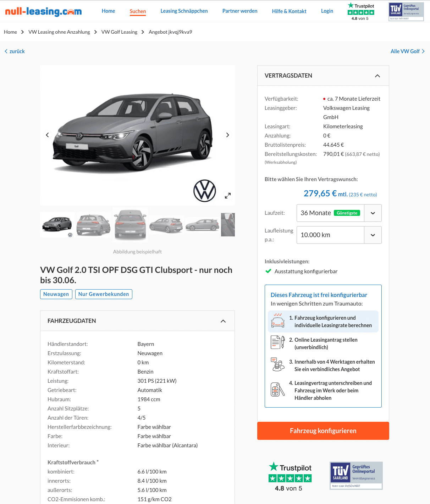Image resolution: width=430 pixels, height=504 pixels.
Task: Click the car configuration step icon
Action: (278, 320)
